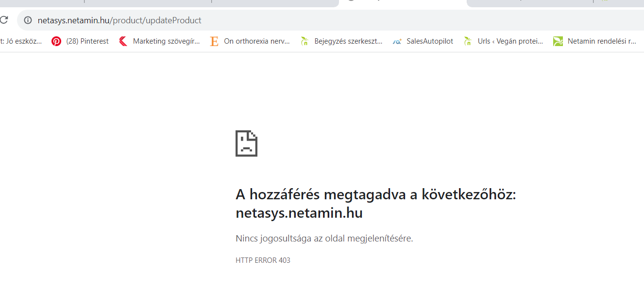Image resolution: width=644 pixels, height=305 pixels.
Task: Click the SalesAutopilot bookmark icon
Action: tap(397, 41)
